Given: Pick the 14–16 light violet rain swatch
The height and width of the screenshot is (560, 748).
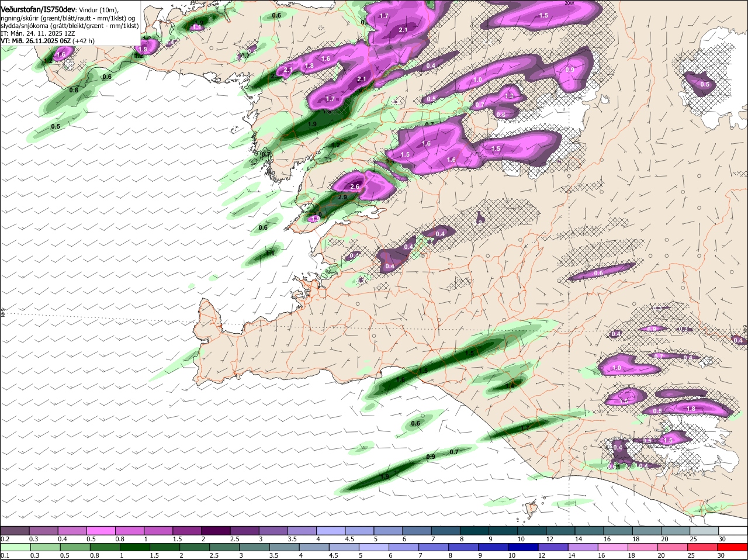Looking at the screenshot, I should (584, 547).
